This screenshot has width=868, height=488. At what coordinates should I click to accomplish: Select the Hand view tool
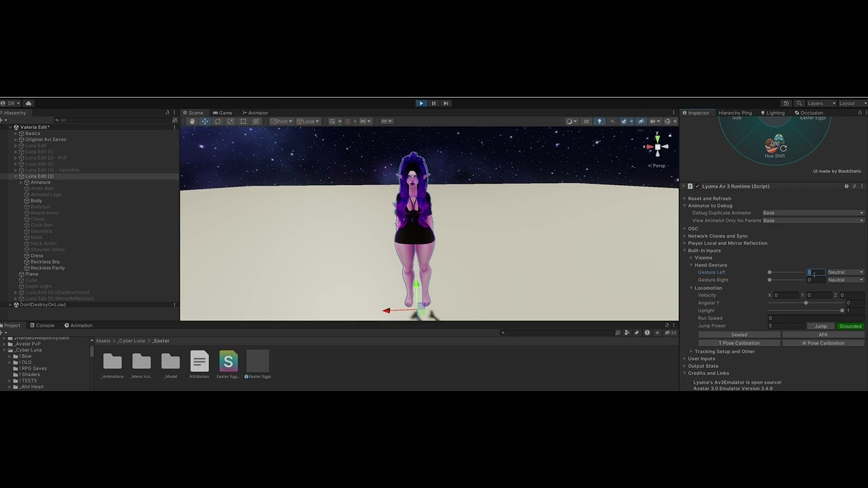(x=193, y=121)
